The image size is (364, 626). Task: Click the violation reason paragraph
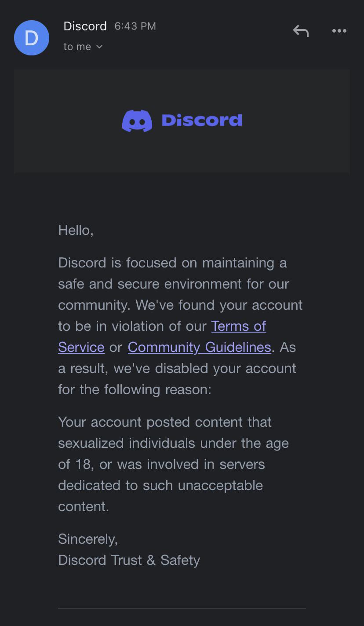[173, 464]
